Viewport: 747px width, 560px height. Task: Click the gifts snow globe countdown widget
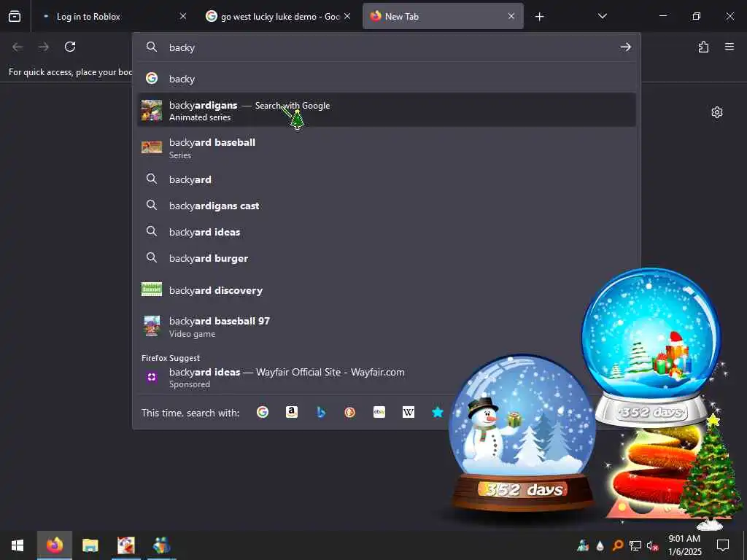coord(651,346)
